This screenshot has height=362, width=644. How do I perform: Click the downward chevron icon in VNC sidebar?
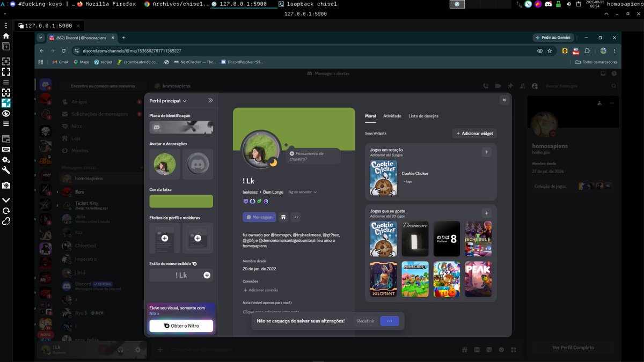[6, 200]
